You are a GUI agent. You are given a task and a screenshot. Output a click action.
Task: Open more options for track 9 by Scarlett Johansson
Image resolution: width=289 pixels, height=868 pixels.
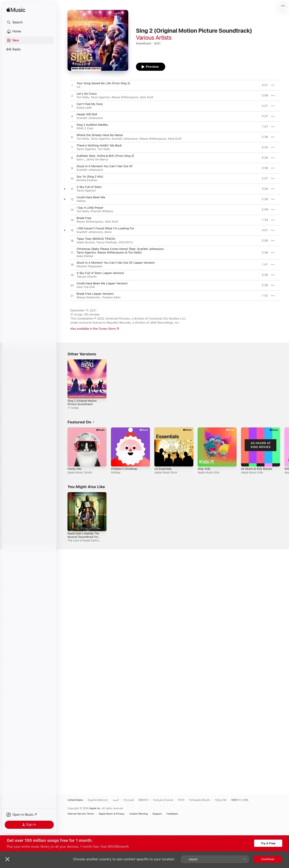273,168
